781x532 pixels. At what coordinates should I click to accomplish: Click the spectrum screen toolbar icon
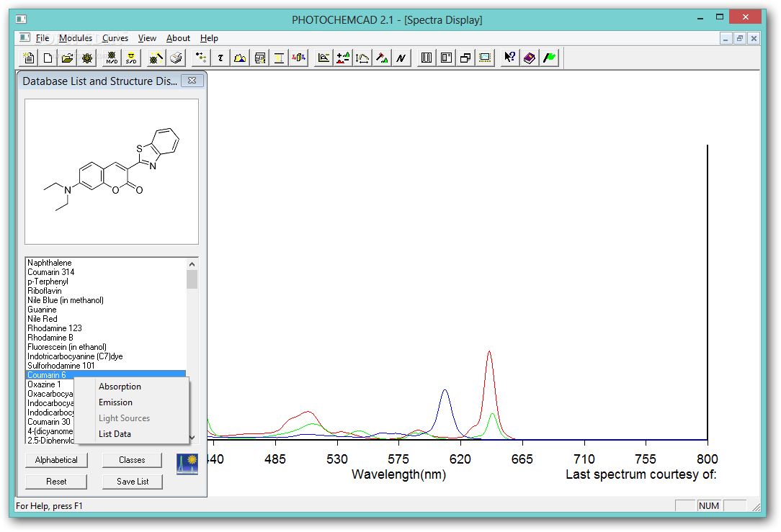click(x=485, y=58)
